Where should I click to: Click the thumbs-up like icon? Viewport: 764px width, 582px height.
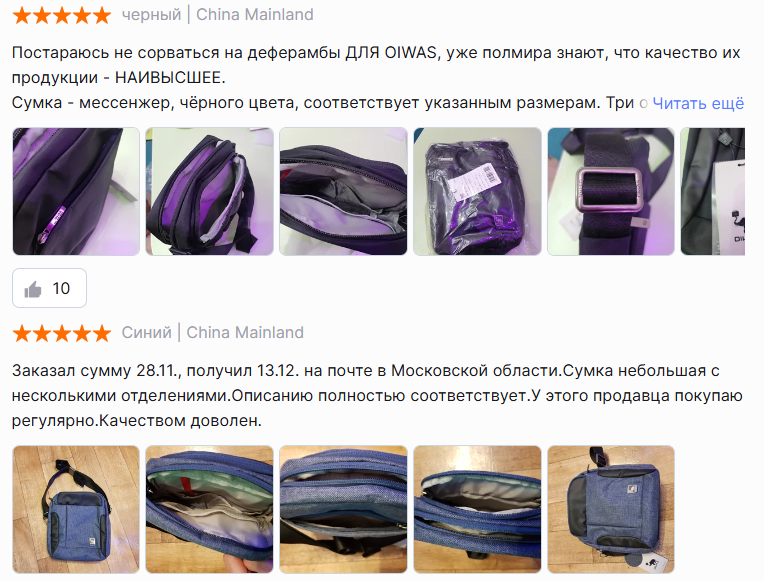pyautogui.click(x=33, y=289)
